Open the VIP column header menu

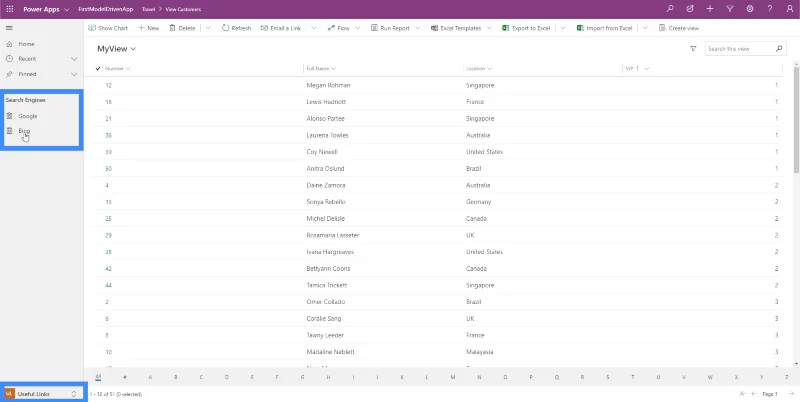(638, 68)
